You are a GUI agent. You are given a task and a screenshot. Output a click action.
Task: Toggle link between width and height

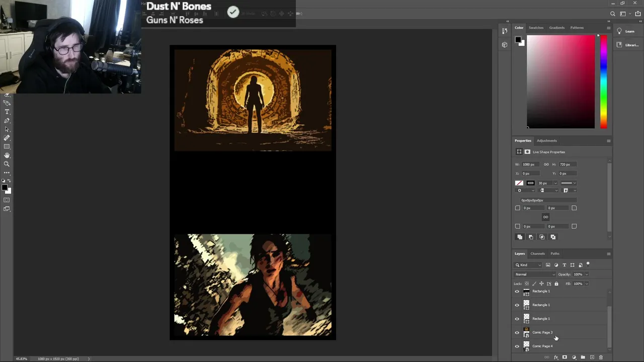546,164
